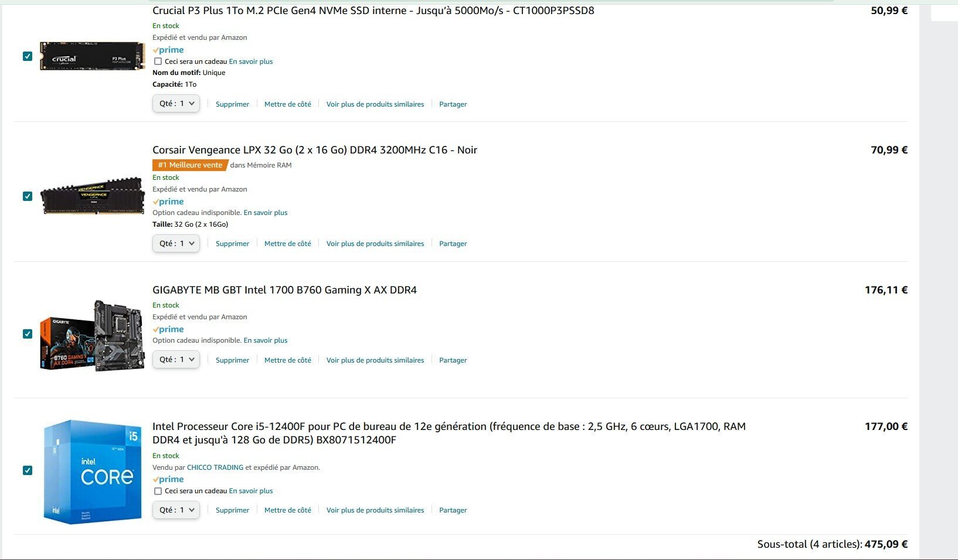Click 'Nom du motif: Unique' text
Image resolution: width=958 pixels, height=560 pixels.
coord(189,73)
